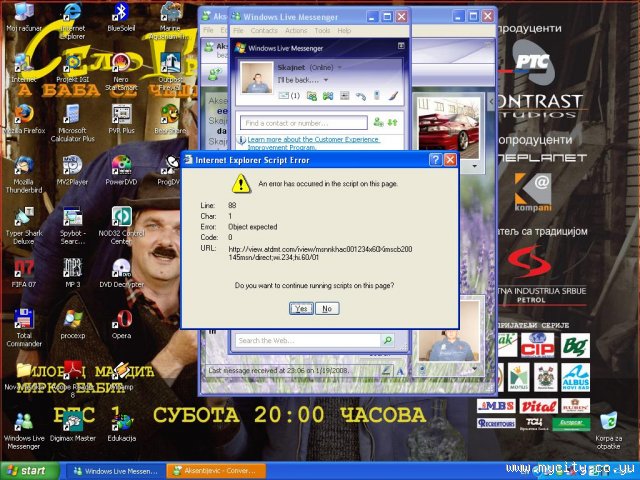Click the add a contact icon in Messenger
The width and height of the screenshot is (640, 480).
pos(378,122)
